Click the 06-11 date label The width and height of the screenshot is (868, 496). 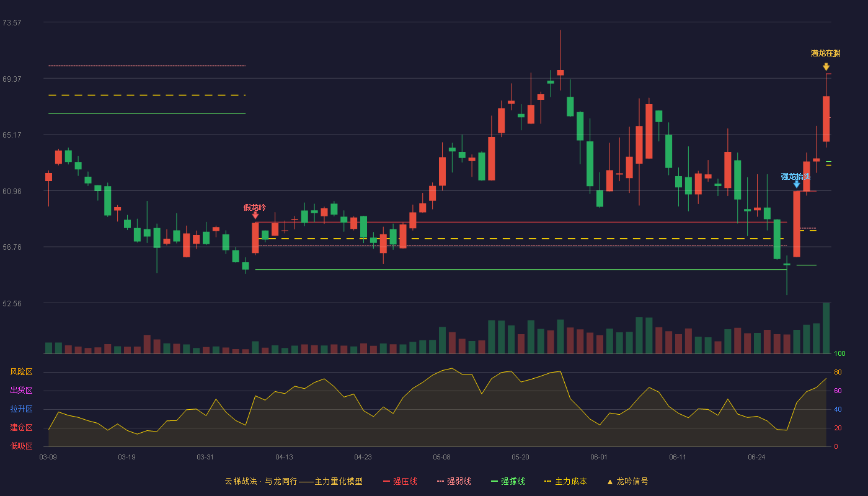click(x=678, y=457)
